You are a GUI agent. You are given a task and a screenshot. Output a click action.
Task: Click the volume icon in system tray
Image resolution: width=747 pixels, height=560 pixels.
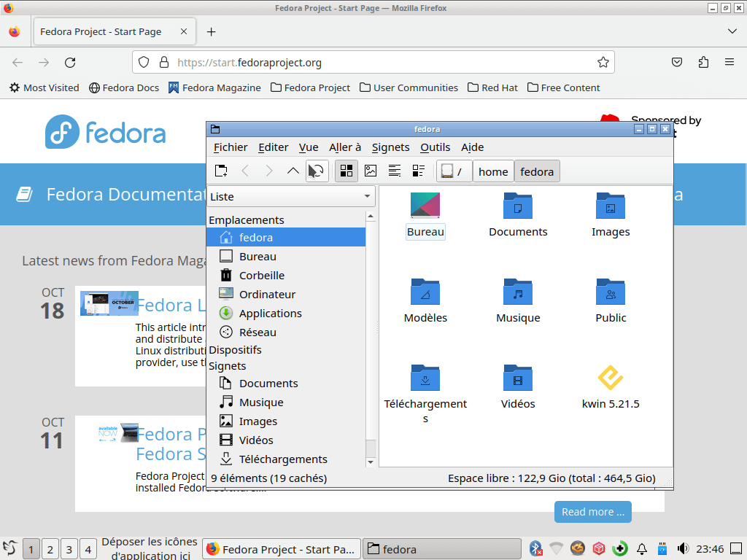coord(683,549)
